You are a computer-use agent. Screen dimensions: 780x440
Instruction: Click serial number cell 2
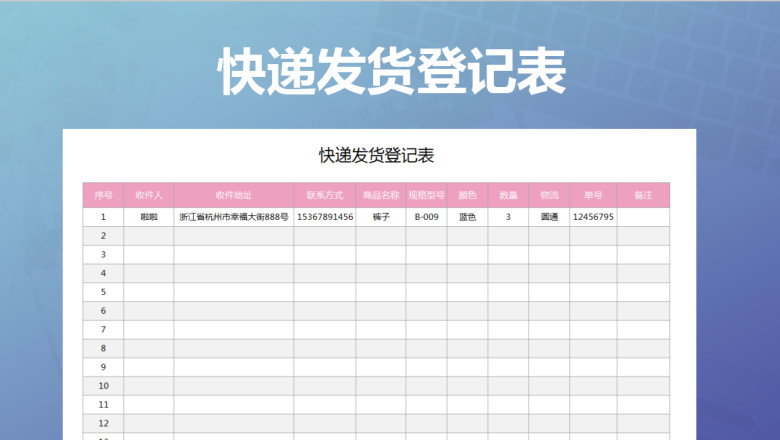pyautogui.click(x=103, y=236)
